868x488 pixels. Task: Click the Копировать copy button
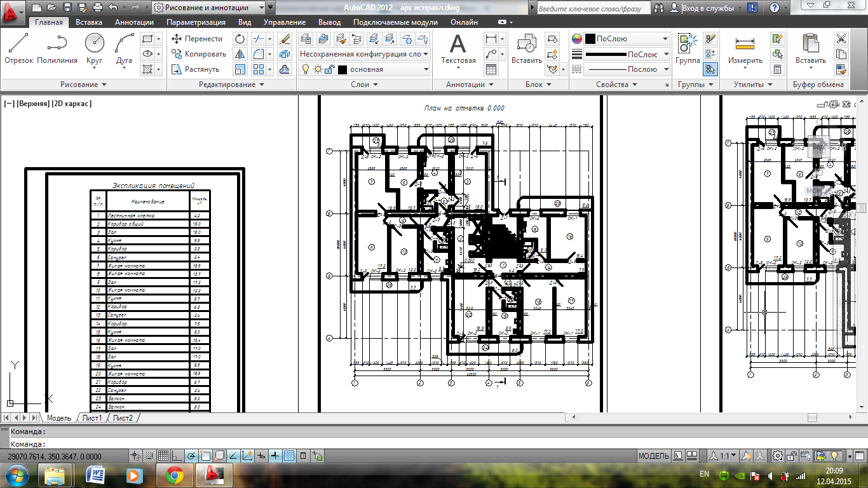[199, 54]
